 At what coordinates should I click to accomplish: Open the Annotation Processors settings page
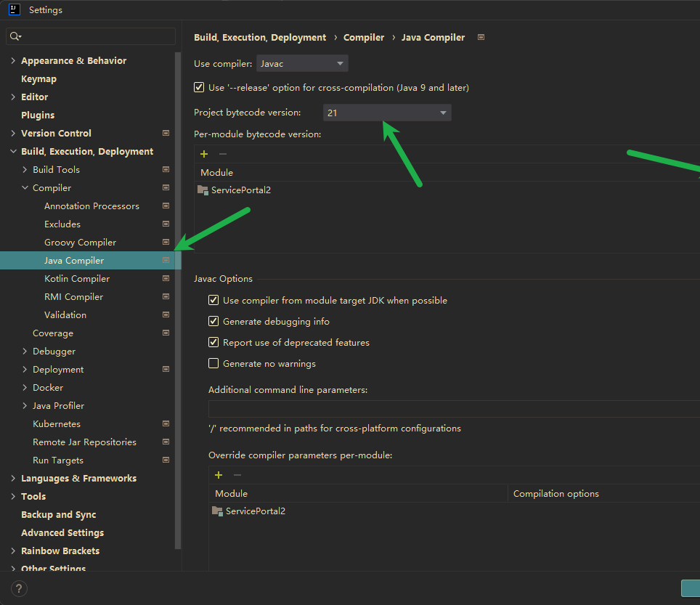pos(91,206)
